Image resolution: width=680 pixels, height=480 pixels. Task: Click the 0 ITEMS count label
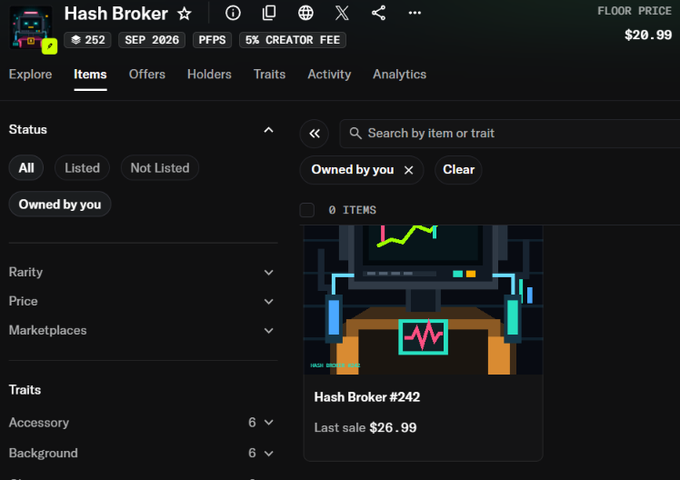click(352, 210)
